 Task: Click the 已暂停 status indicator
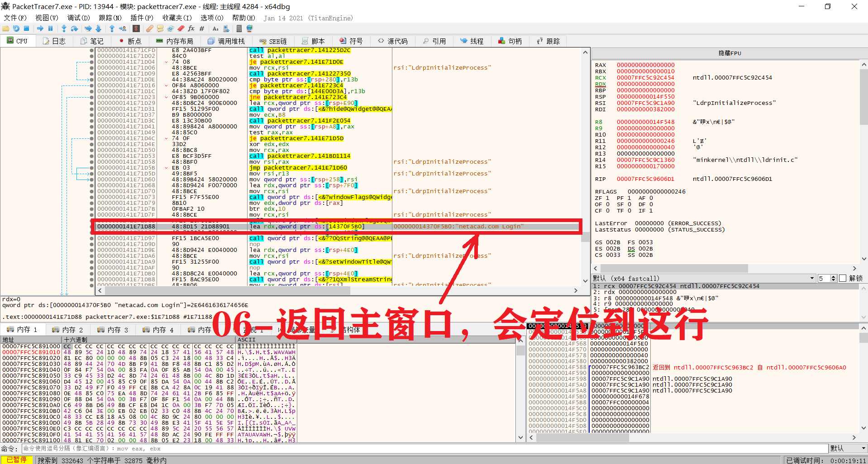click(x=17, y=459)
